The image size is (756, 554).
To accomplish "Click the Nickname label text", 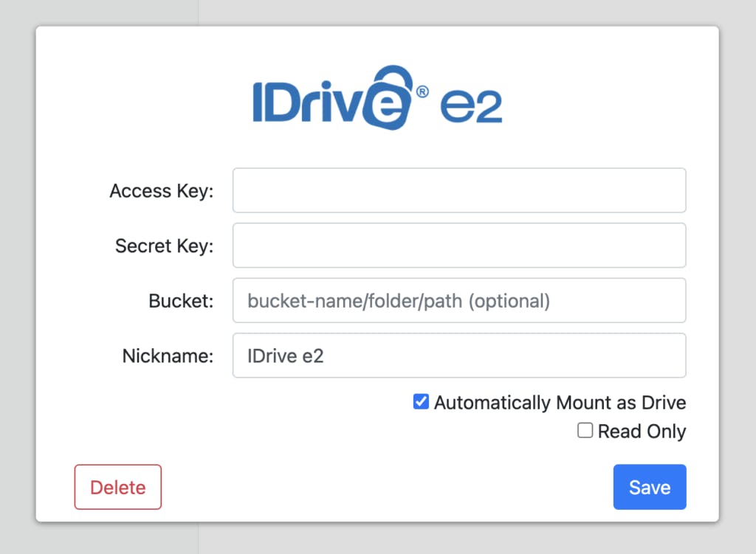I will (168, 356).
